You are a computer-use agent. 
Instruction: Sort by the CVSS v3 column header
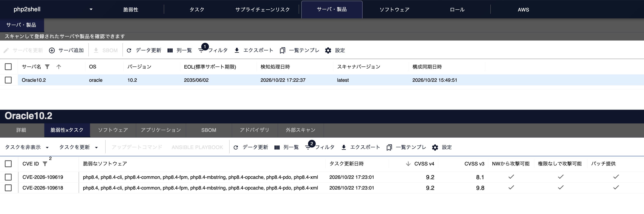coord(474,164)
